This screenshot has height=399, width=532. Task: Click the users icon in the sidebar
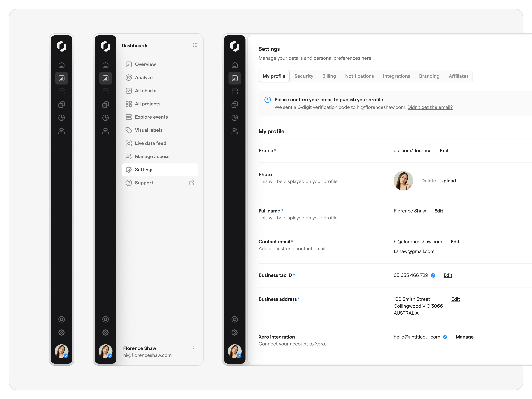tap(62, 131)
